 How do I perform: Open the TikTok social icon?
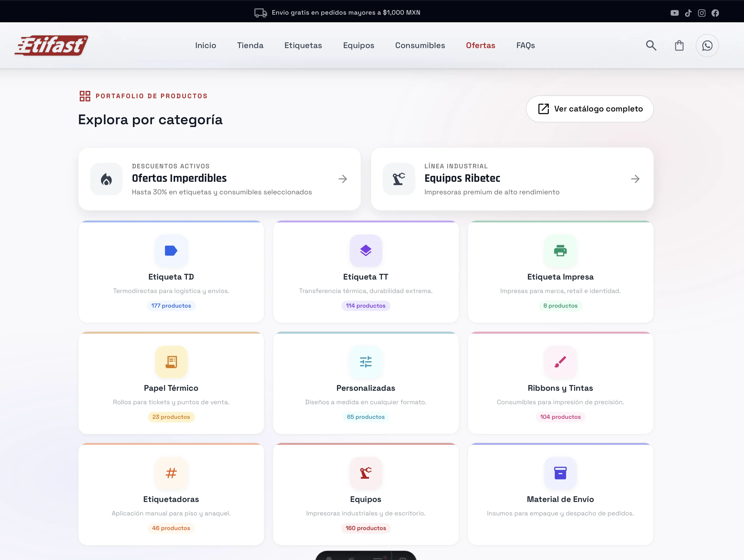pos(689,13)
